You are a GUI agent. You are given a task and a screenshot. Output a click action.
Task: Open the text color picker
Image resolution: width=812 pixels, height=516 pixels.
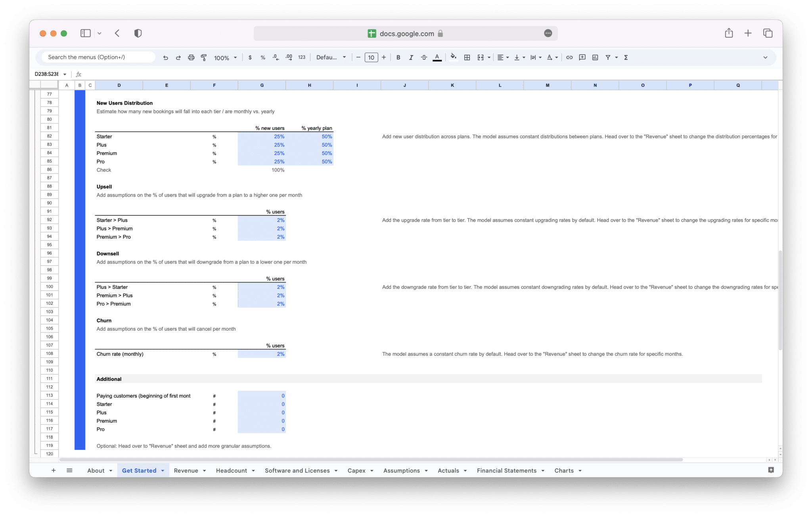pos(437,57)
